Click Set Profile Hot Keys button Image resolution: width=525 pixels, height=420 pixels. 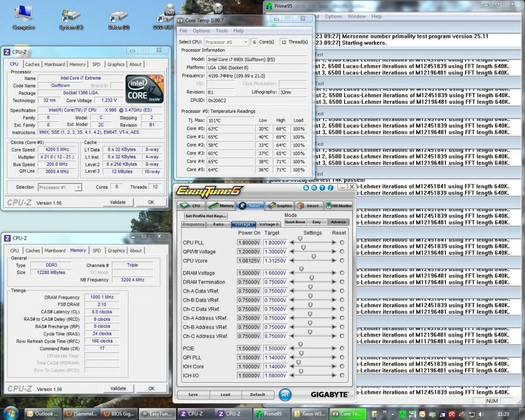click(x=206, y=216)
